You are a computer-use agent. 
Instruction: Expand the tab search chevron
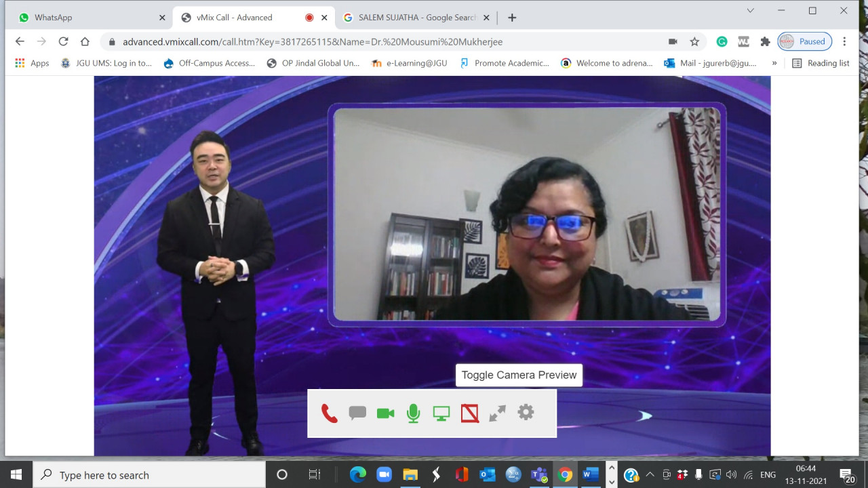click(750, 11)
